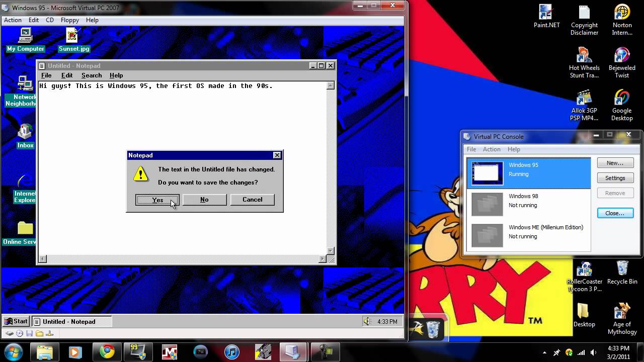
Task: Click the network signal tray icon
Action: (x=581, y=353)
